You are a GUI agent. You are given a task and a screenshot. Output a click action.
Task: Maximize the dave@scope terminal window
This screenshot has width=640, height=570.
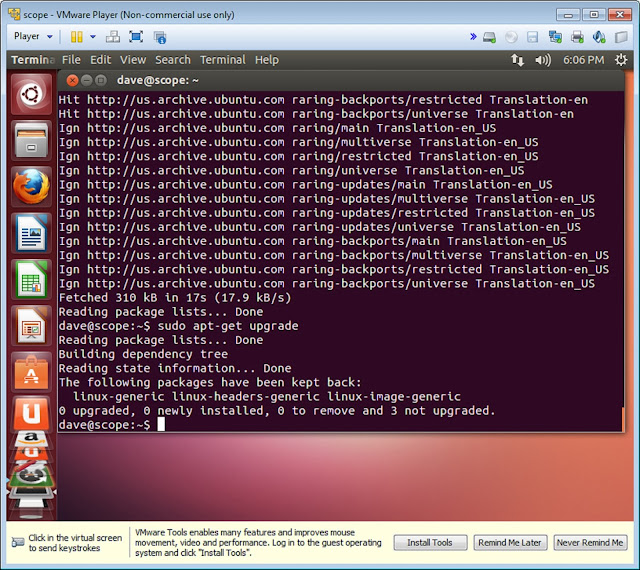[x=100, y=80]
